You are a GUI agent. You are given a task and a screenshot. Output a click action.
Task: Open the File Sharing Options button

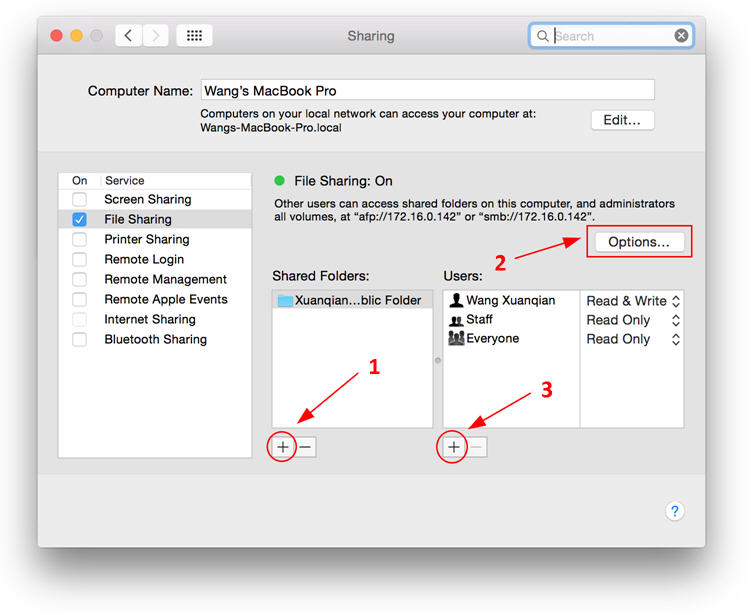639,242
